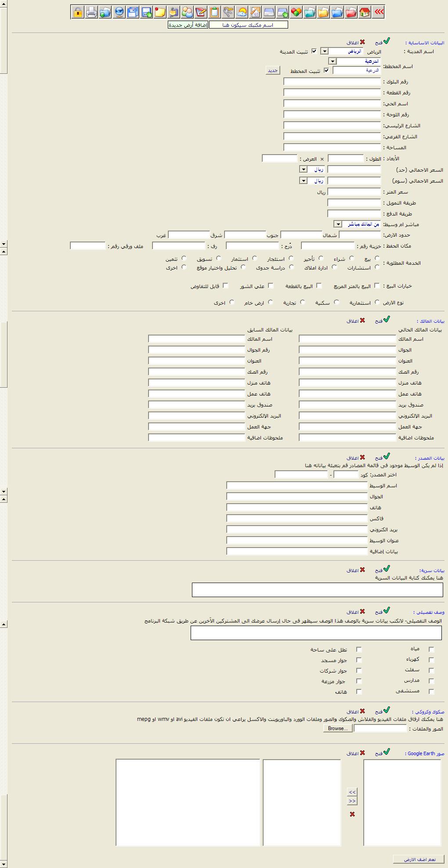
Task: Open the ريال currency dropdown for السعر (سوم)
Action: pyautogui.click(x=303, y=180)
